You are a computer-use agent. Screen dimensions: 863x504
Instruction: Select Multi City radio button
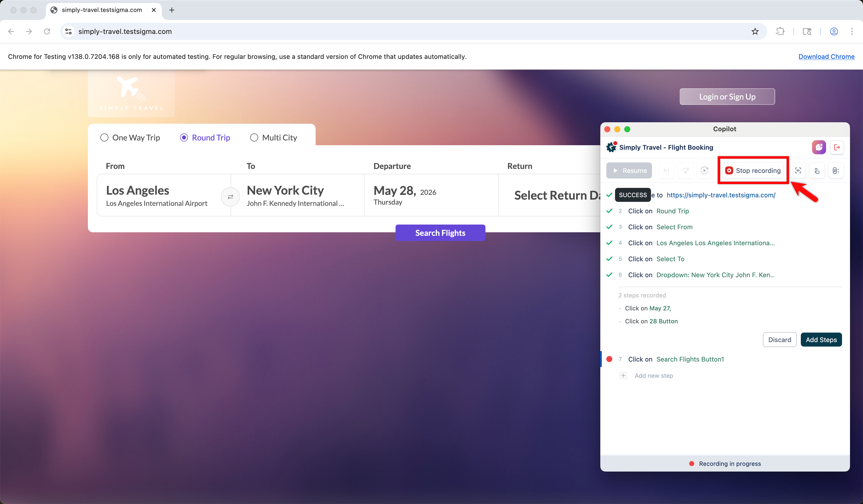pos(254,137)
